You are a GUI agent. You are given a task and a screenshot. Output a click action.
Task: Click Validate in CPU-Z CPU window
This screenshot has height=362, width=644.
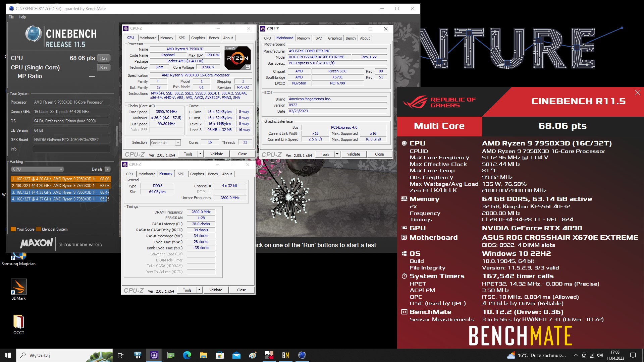[217, 154]
